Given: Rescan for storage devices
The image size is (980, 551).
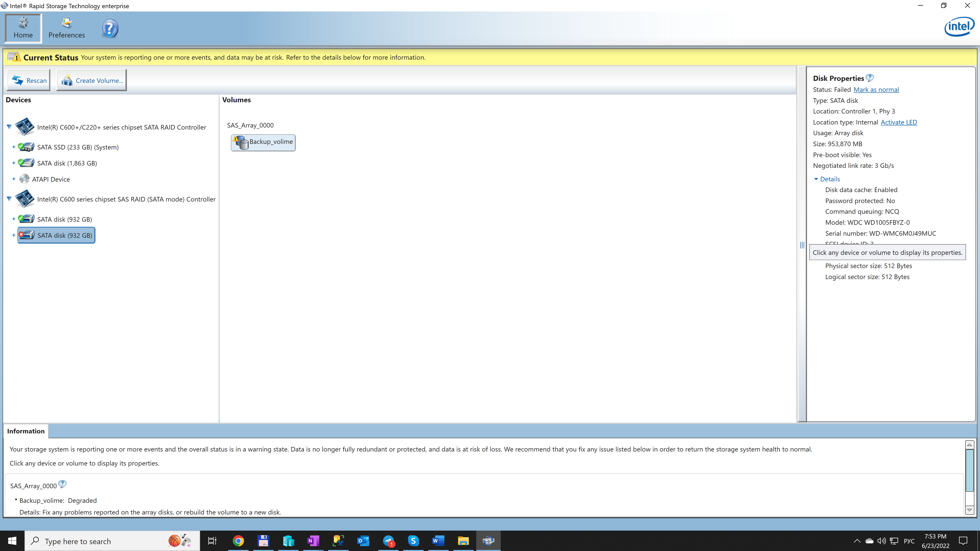Looking at the screenshot, I should coord(29,80).
